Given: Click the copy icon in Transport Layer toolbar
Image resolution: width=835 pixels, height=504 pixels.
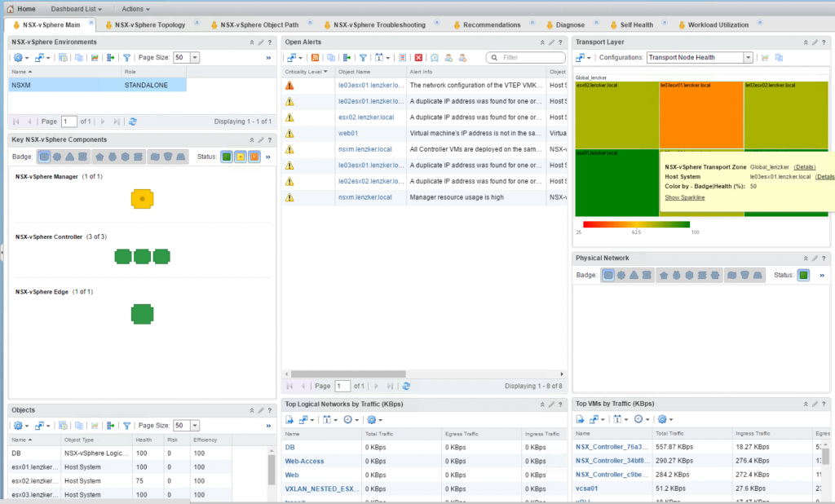Looking at the screenshot, I should click(780, 57).
